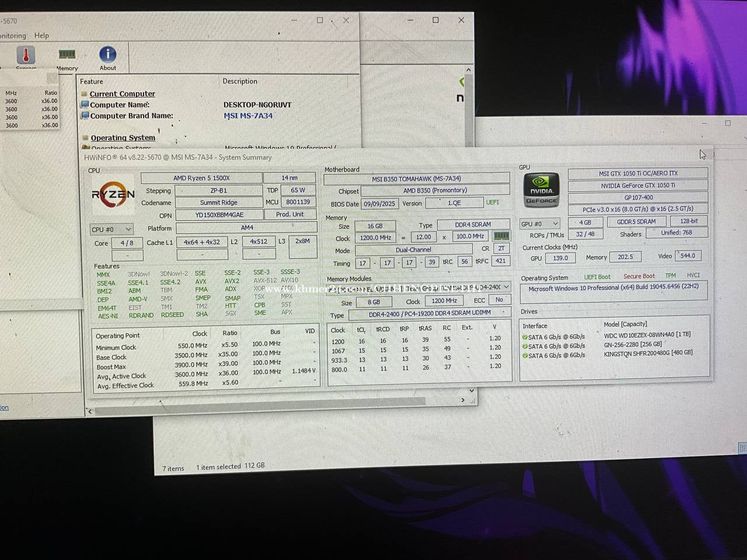This screenshot has width=747, height=560.
Task: Select the Current Computer heading
Action: click(x=122, y=94)
